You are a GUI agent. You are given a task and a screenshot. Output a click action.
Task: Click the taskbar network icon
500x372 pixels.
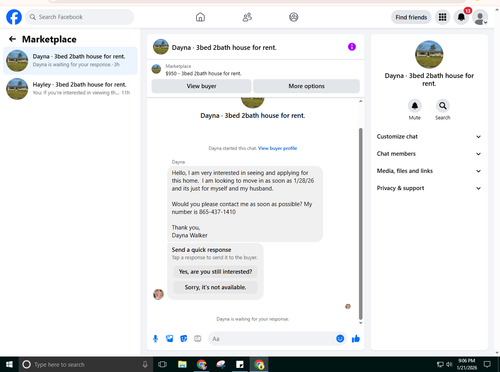point(440,364)
